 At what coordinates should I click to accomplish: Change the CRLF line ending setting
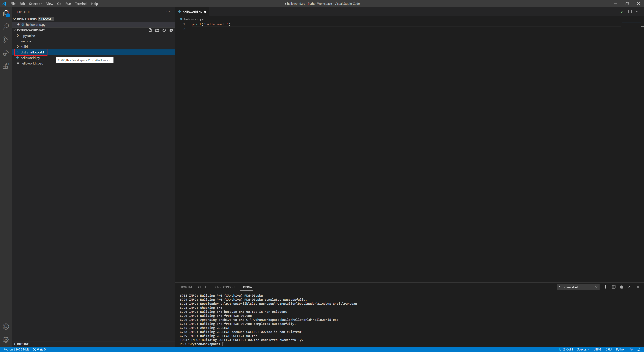coord(608,349)
